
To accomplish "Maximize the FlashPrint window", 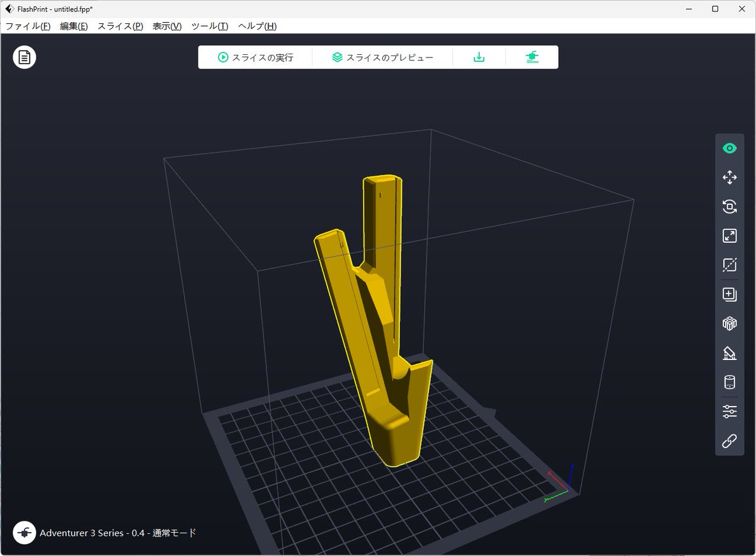I will 714,9.
